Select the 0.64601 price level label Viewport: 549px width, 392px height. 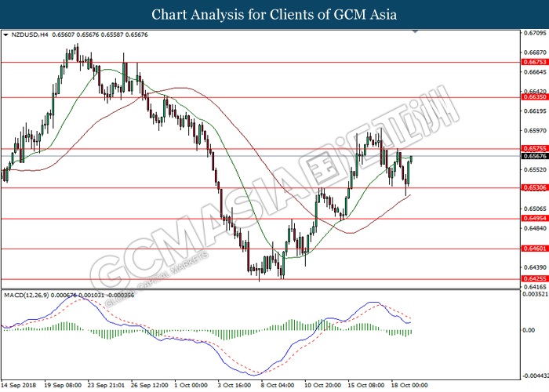535,249
